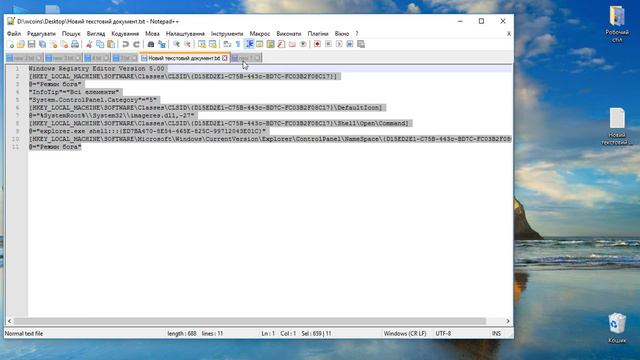Image resolution: width=640 pixels, height=360 pixels.
Task: Save the document with the floppy icon
Action: coord(31,44)
